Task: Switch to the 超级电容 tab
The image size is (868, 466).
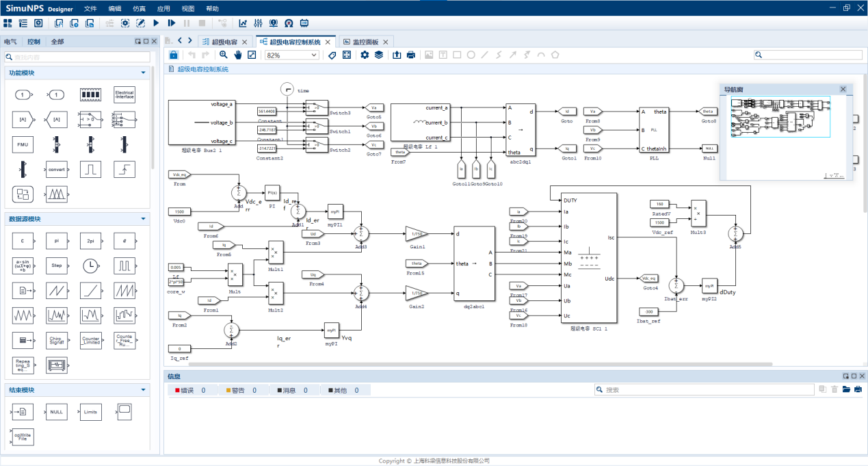Action: 224,42
